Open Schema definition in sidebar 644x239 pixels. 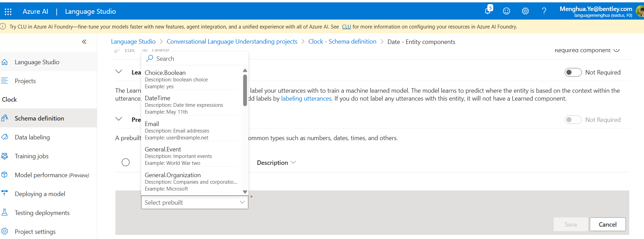tap(48, 118)
